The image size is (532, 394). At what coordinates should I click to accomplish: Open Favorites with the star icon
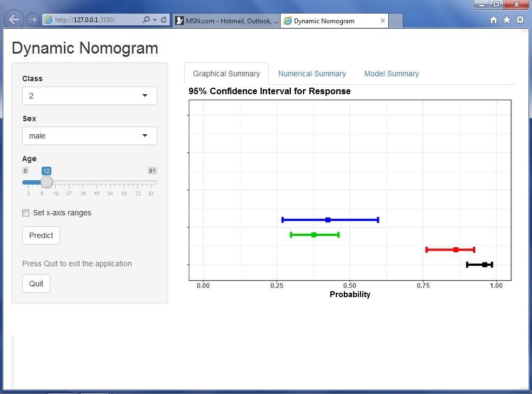(x=507, y=19)
